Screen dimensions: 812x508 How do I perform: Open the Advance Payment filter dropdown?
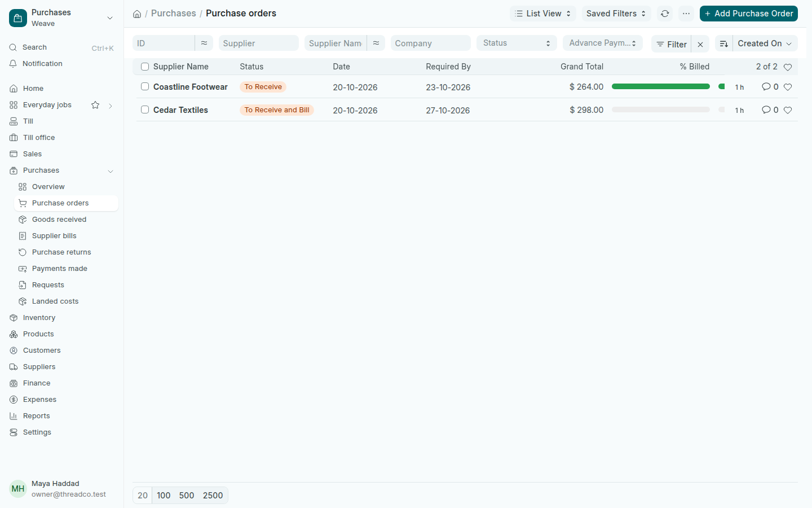603,43
